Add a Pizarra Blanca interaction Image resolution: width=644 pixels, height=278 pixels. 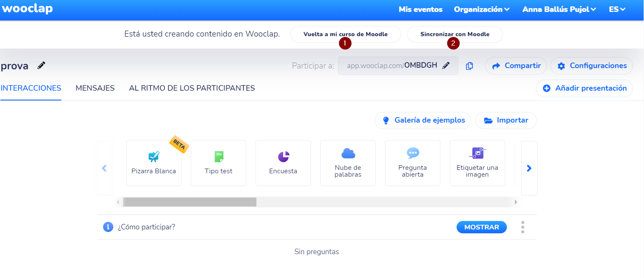pyautogui.click(x=154, y=163)
